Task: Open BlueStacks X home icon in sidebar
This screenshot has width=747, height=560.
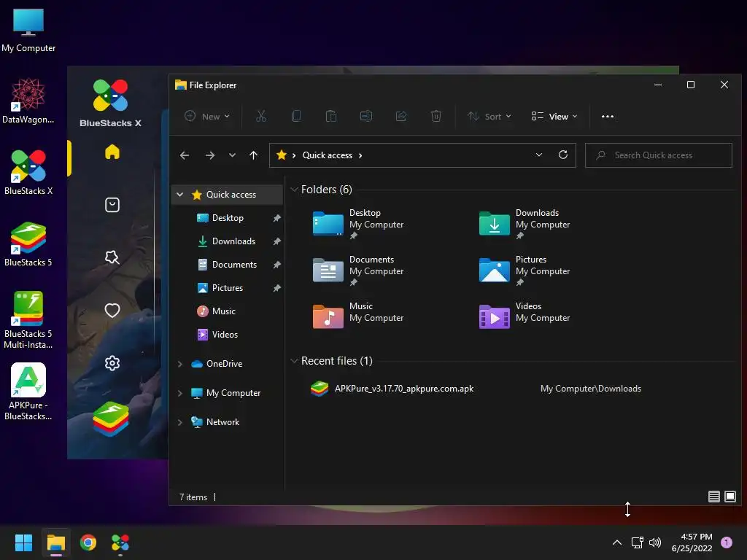Action: (x=112, y=152)
